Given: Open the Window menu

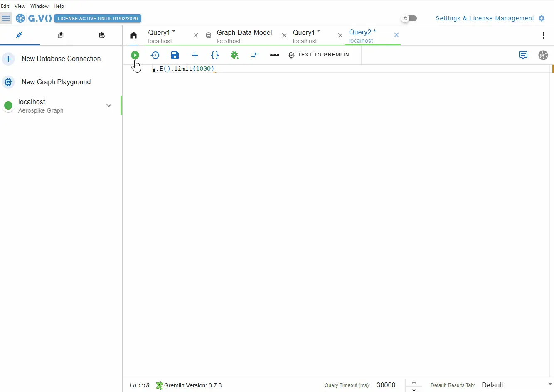Looking at the screenshot, I should point(39,6).
